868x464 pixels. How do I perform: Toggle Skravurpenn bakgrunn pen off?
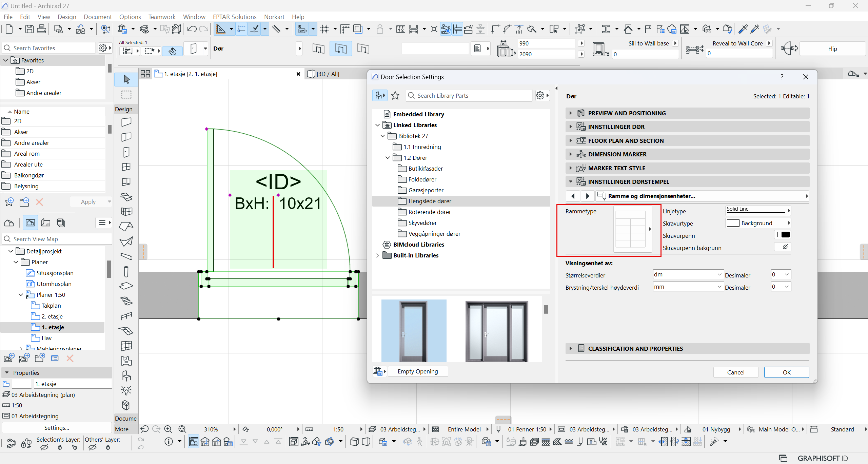(783, 247)
